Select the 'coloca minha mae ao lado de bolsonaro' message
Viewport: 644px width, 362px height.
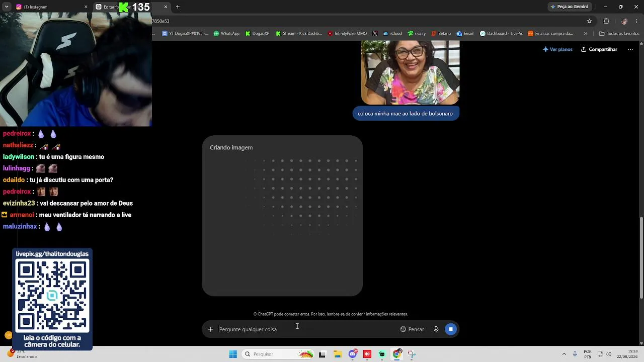[x=405, y=114]
